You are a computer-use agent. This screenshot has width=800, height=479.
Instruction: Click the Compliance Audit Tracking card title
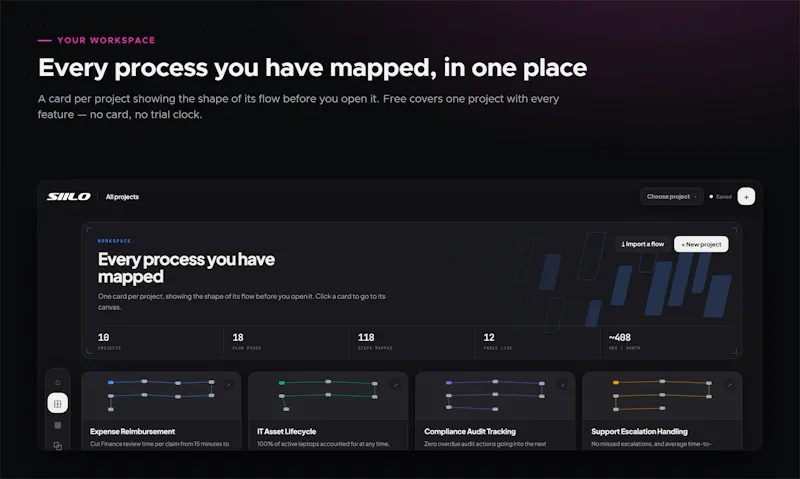pyautogui.click(x=470, y=432)
